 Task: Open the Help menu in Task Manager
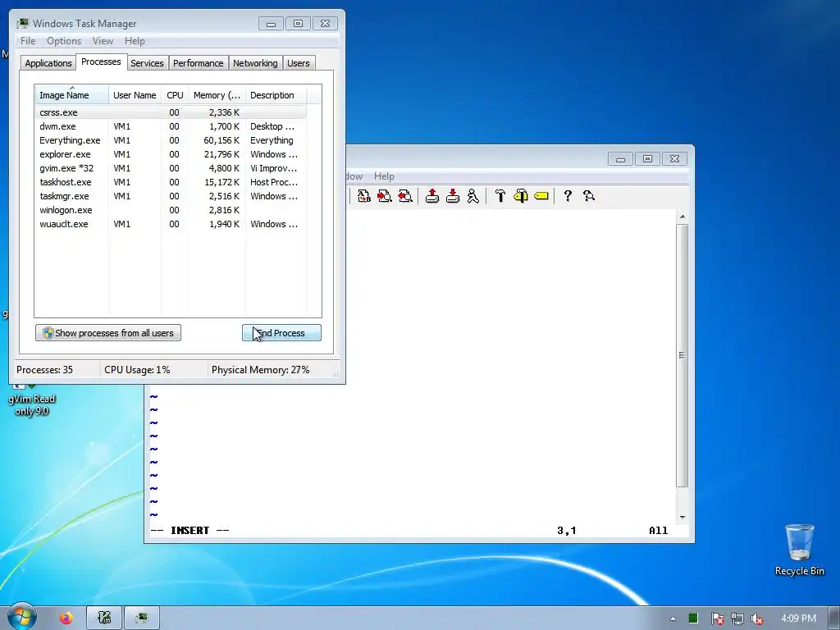[135, 41]
